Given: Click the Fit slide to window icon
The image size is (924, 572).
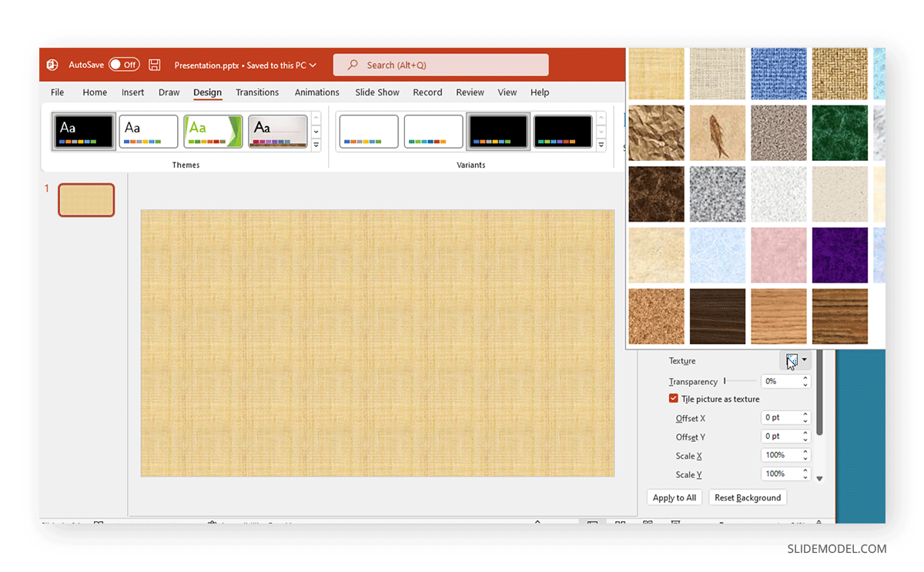Looking at the screenshot, I should pyautogui.click(x=818, y=523).
